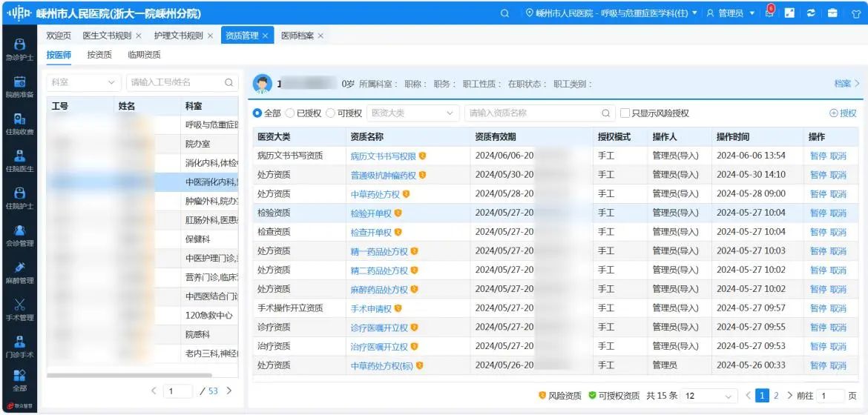Select the 可授权 radio button
The image size is (868, 415).
click(330, 113)
